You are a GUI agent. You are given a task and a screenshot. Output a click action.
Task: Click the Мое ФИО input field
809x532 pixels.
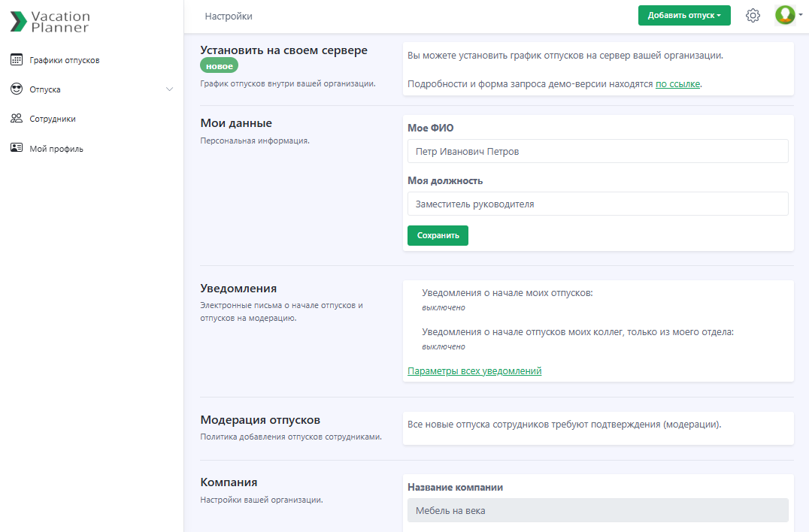597,151
